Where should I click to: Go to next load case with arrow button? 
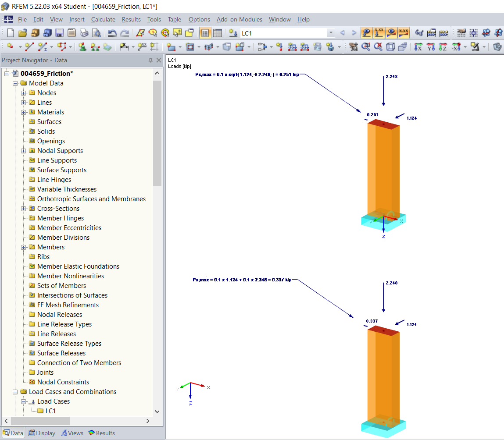(354, 33)
